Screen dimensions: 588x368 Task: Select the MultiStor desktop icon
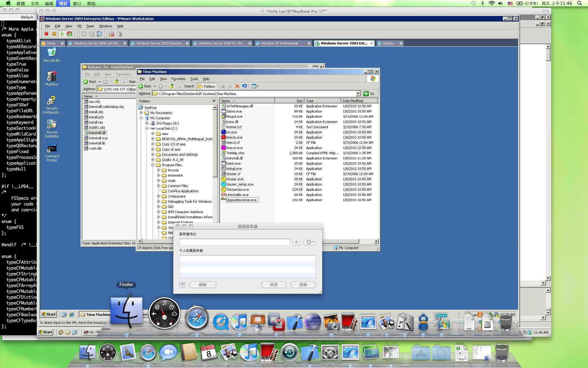click(x=52, y=79)
